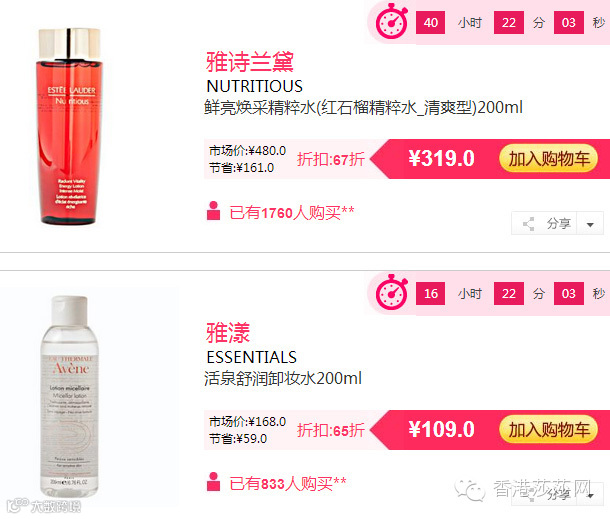
Task: Click the stopwatch icon for Avène deal
Action: (392, 293)
